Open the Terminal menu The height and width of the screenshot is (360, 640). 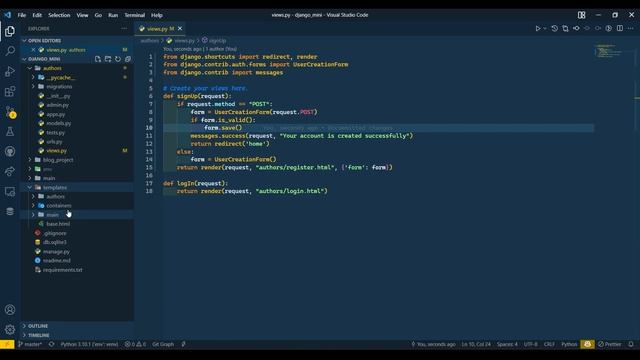135,15
